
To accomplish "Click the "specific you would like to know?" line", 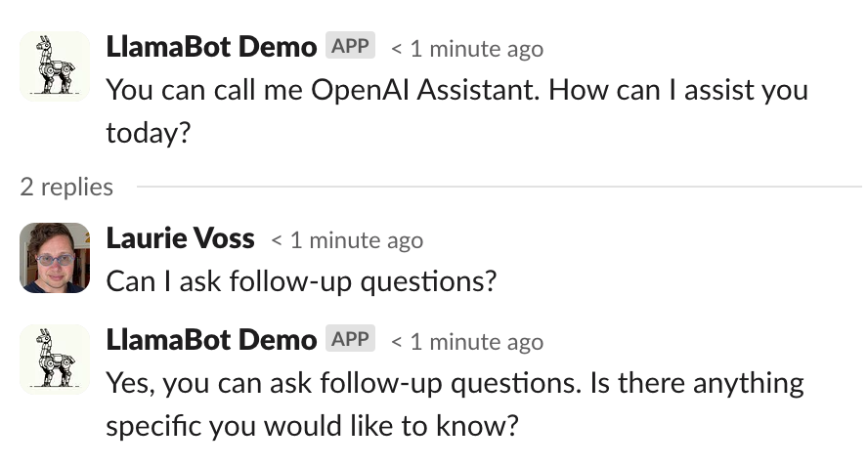I will [311, 427].
